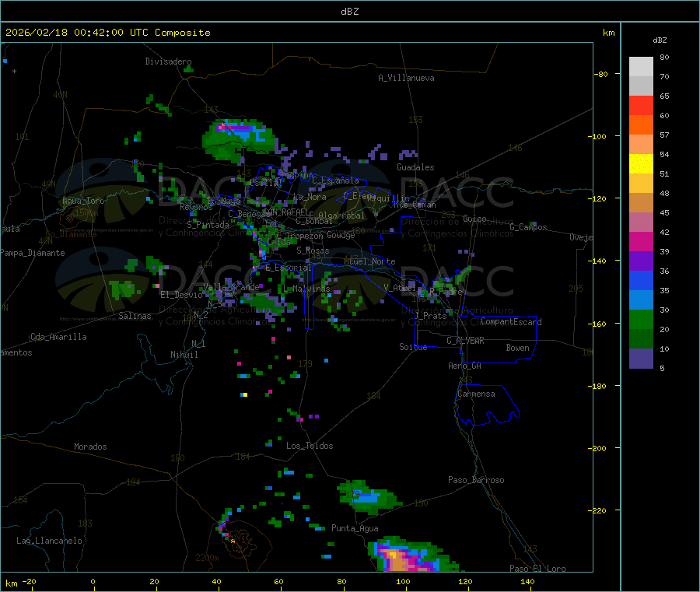700x592 pixels.
Task: Click the G_ALVEAR map label
Action: [x=466, y=341]
